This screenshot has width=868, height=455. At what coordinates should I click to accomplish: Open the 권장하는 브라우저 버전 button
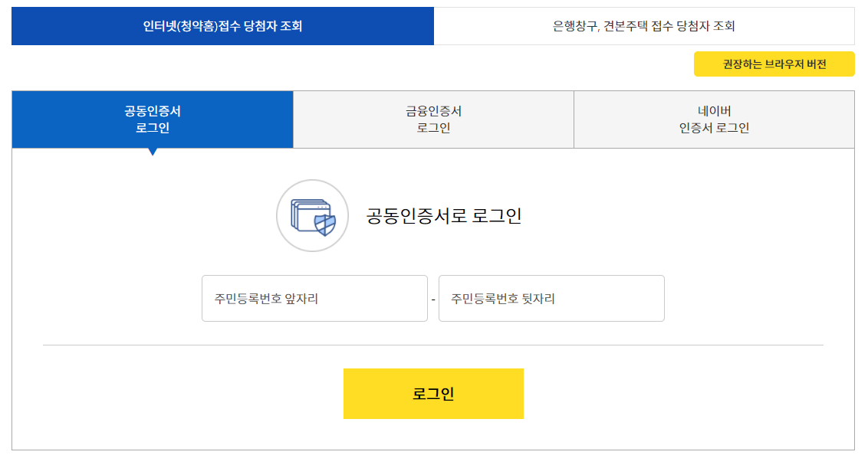[x=774, y=64]
